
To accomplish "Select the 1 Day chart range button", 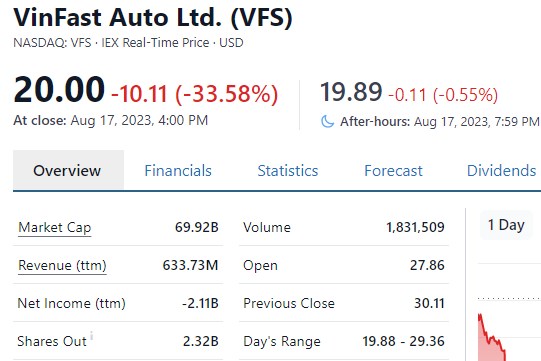I will coord(506,225).
